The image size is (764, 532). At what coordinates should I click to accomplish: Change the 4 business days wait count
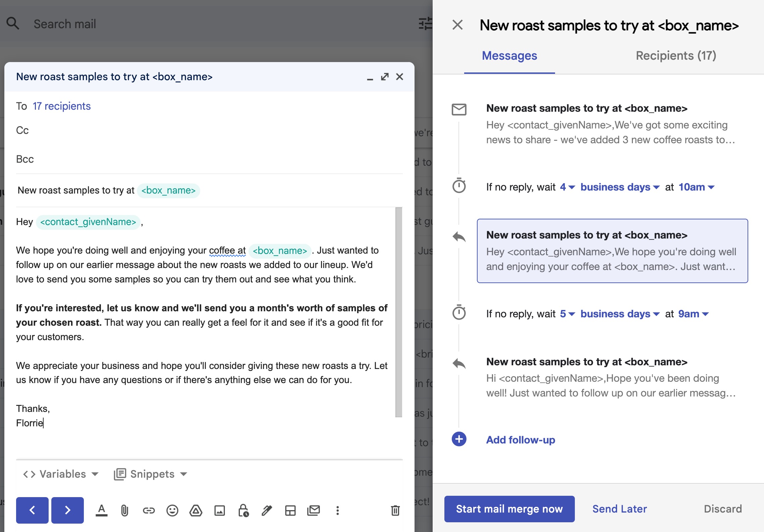click(567, 187)
